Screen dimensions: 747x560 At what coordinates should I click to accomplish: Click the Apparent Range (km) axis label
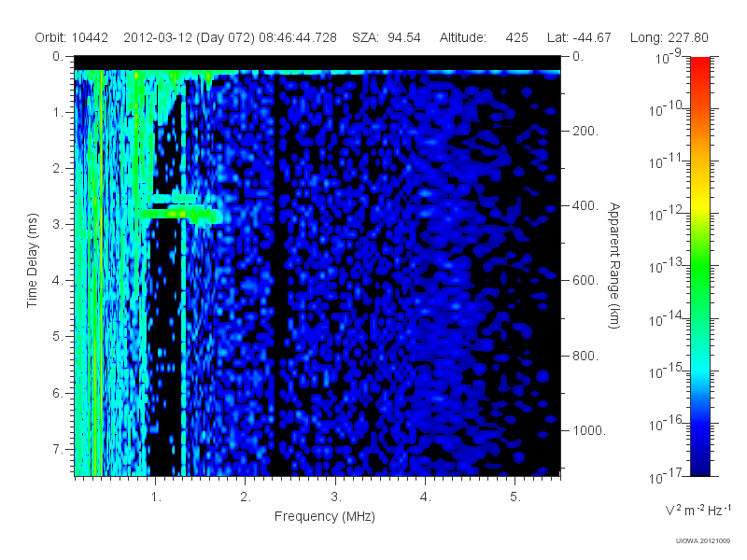pyautogui.click(x=614, y=265)
